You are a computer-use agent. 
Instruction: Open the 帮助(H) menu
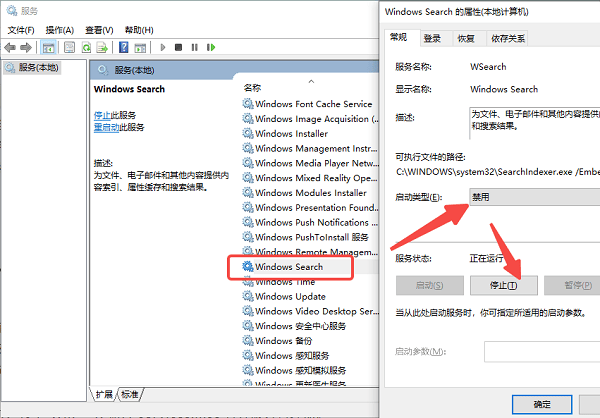pos(139,30)
